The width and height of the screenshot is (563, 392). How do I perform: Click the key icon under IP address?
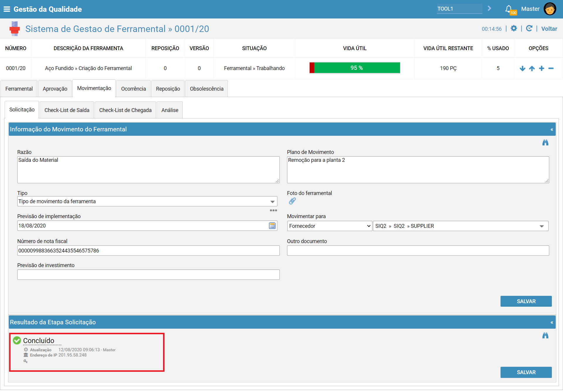tap(26, 361)
